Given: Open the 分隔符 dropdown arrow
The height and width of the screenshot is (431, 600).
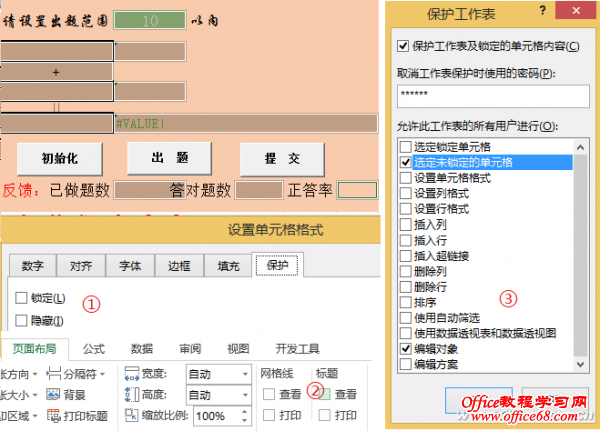Looking at the screenshot, I should click(103, 374).
